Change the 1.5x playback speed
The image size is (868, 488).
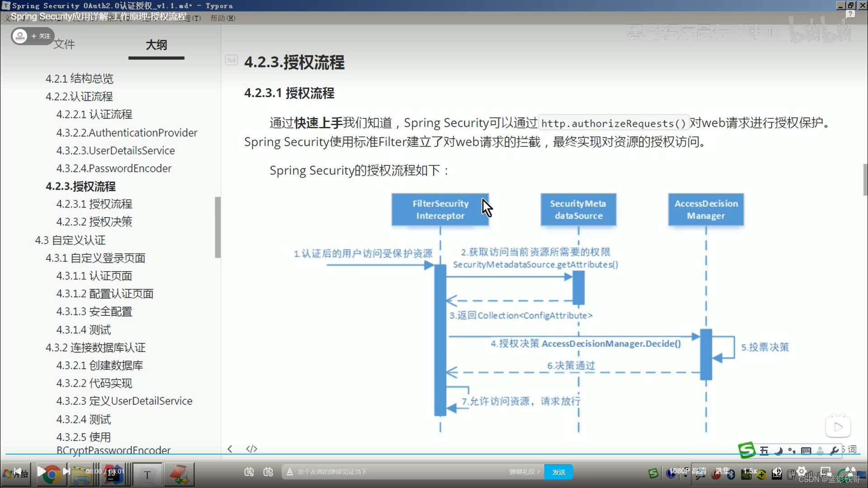click(750, 471)
